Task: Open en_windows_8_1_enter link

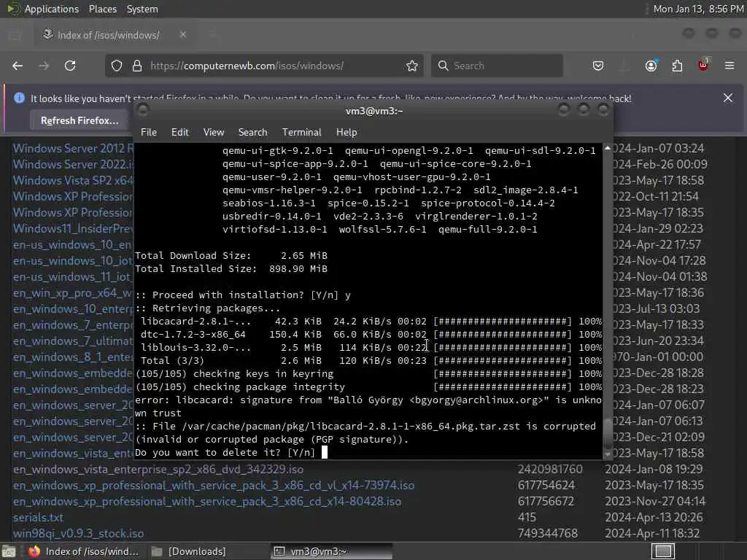Action: 73,357
